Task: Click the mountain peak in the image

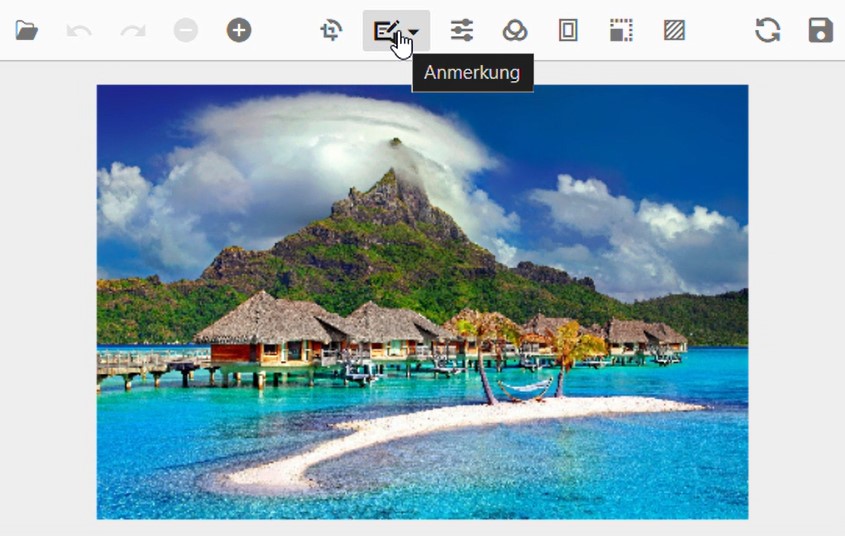Action: tap(396, 150)
